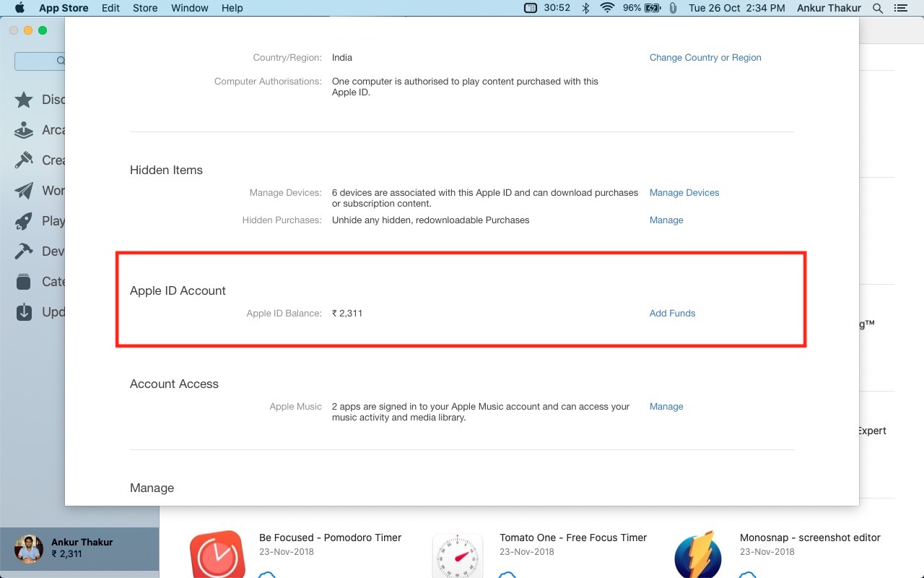Screen dimensions: 924x578
Task: Click the Manage heading at sheet bottom
Action: [x=152, y=488]
